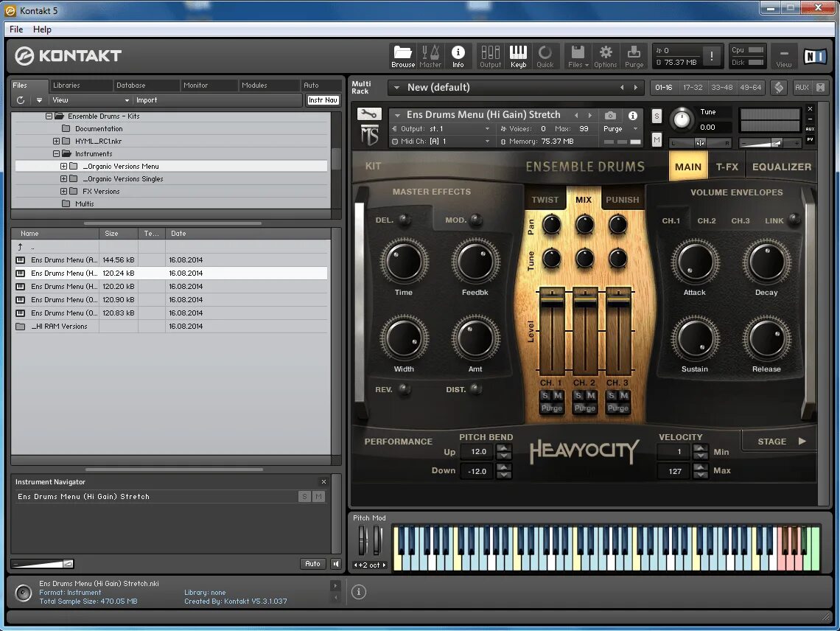Image resolution: width=840 pixels, height=631 pixels.
Task: Mute CH. 2 in the mixer
Action: (x=591, y=395)
